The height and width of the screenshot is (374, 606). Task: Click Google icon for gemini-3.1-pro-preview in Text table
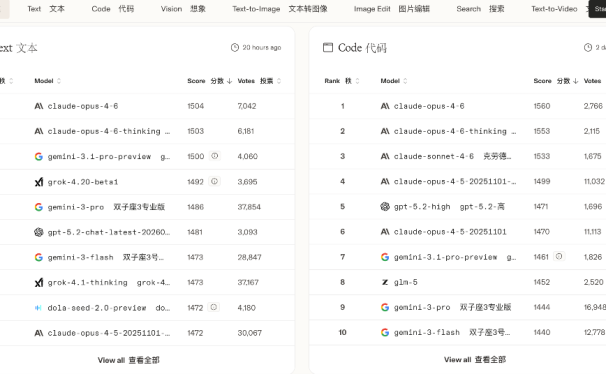tap(39, 156)
